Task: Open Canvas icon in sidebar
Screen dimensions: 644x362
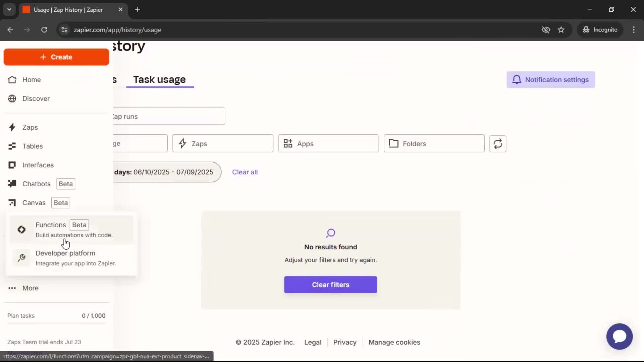Action: (x=12, y=202)
